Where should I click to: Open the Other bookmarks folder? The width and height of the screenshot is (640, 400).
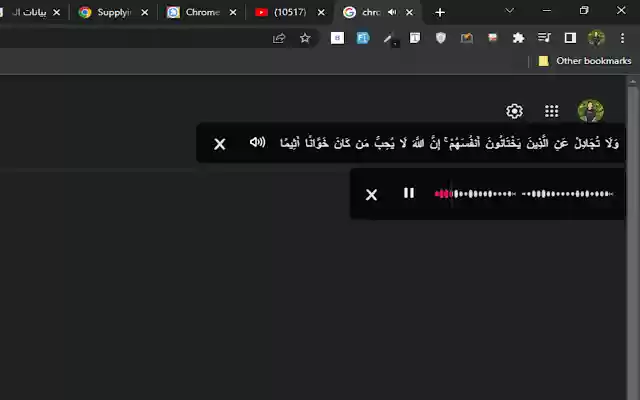tap(585, 61)
